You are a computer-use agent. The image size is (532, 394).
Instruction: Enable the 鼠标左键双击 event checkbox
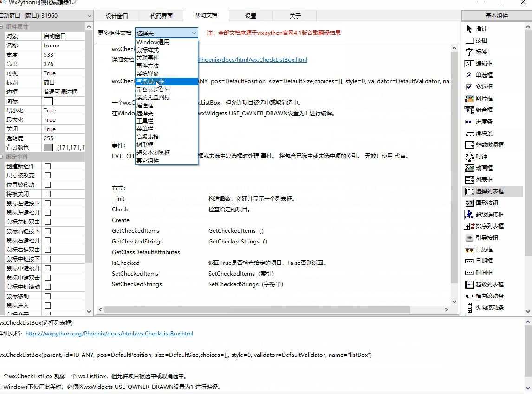point(47,222)
